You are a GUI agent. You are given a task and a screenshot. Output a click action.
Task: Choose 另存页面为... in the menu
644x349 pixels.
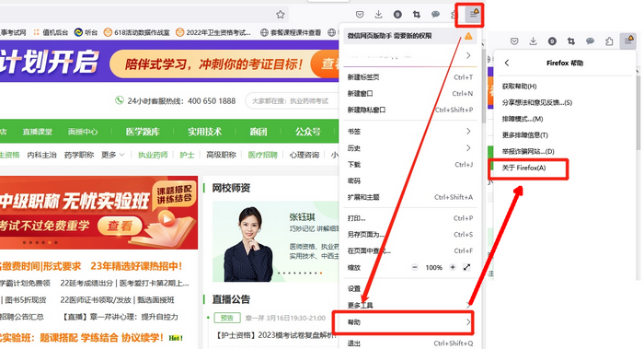coord(410,234)
